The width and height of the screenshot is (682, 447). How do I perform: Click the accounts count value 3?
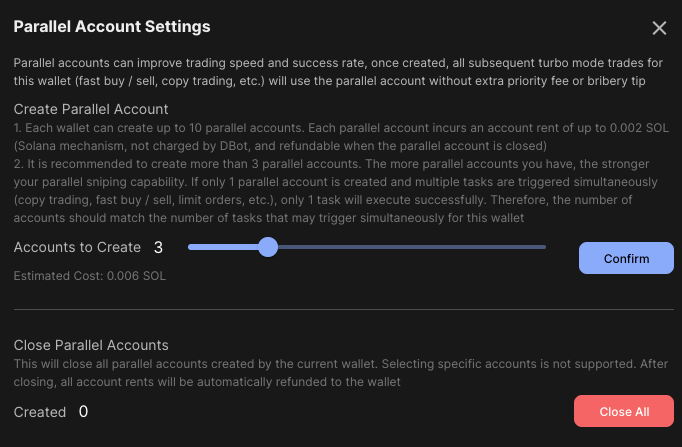click(x=158, y=247)
